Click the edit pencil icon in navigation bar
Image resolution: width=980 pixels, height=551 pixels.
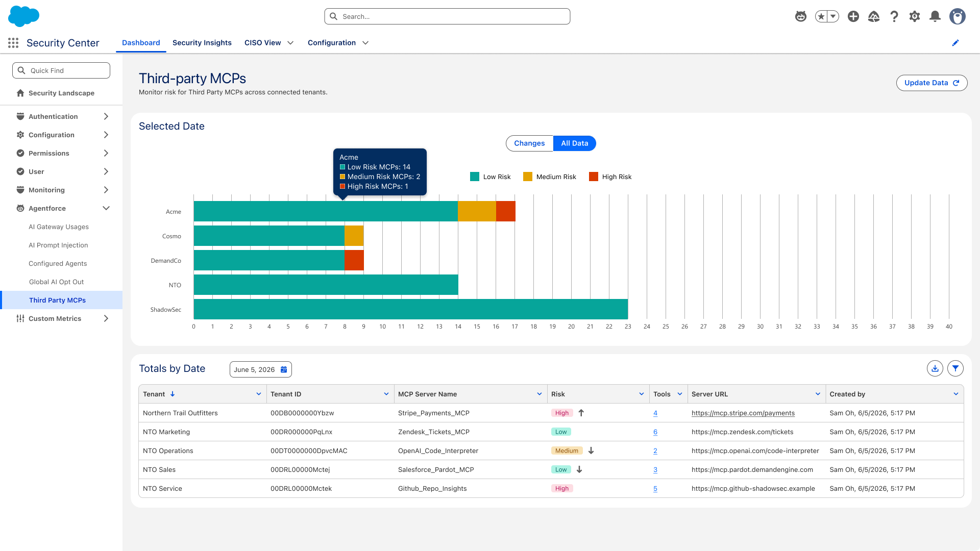tap(955, 43)
